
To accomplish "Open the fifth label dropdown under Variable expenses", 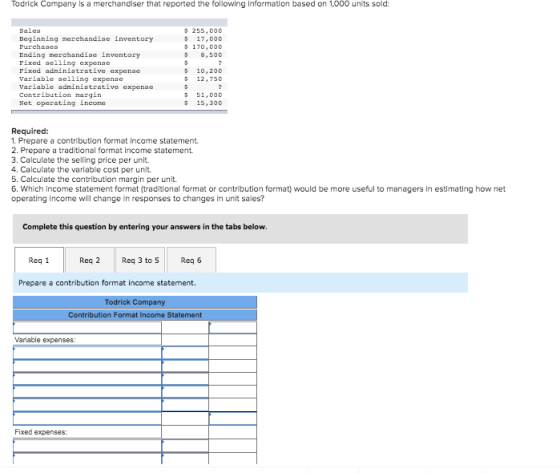I will tap(87, 405).
